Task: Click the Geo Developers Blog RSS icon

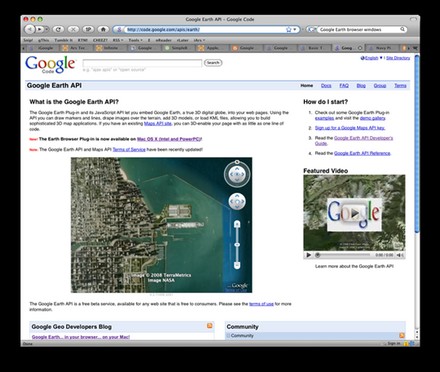Action: pos(209,326)
